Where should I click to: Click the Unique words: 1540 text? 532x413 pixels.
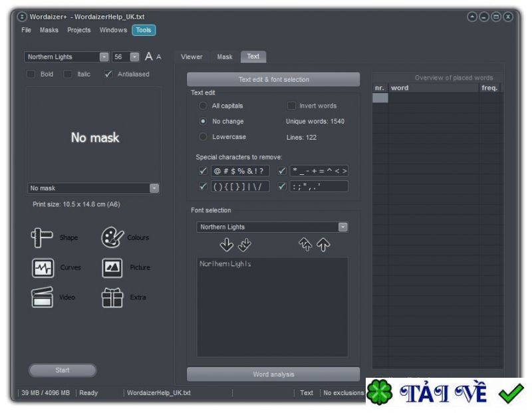[x=315, y=121]
